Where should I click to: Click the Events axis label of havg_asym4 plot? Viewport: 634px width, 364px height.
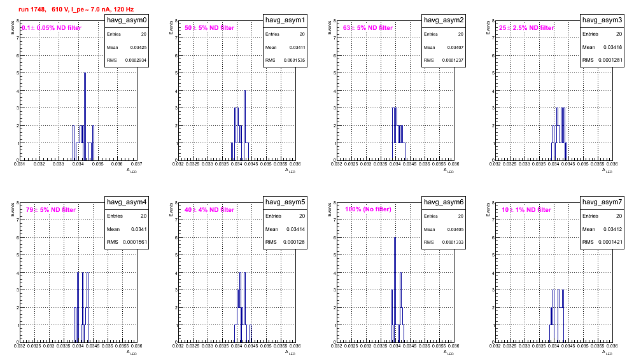12,210
